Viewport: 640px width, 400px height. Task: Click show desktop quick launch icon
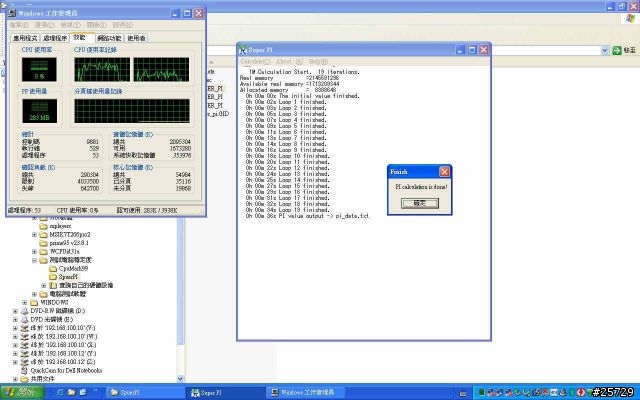[83, 393]
